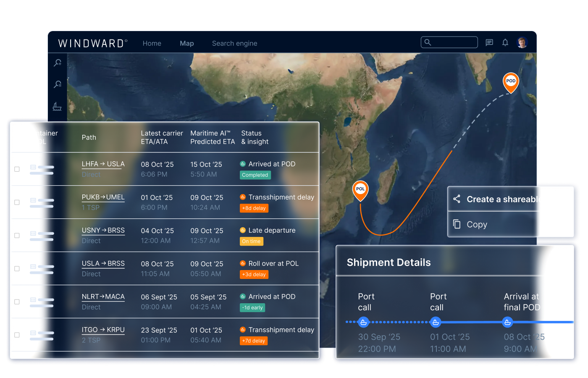Click the 30 Sep port call timeline marker

[364, 322]
